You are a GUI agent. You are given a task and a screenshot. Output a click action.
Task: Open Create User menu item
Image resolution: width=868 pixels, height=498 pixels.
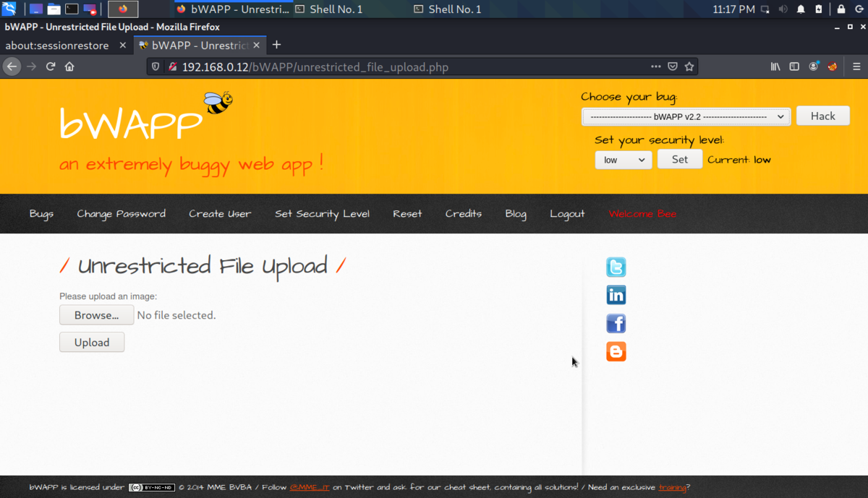pos(220,214)
